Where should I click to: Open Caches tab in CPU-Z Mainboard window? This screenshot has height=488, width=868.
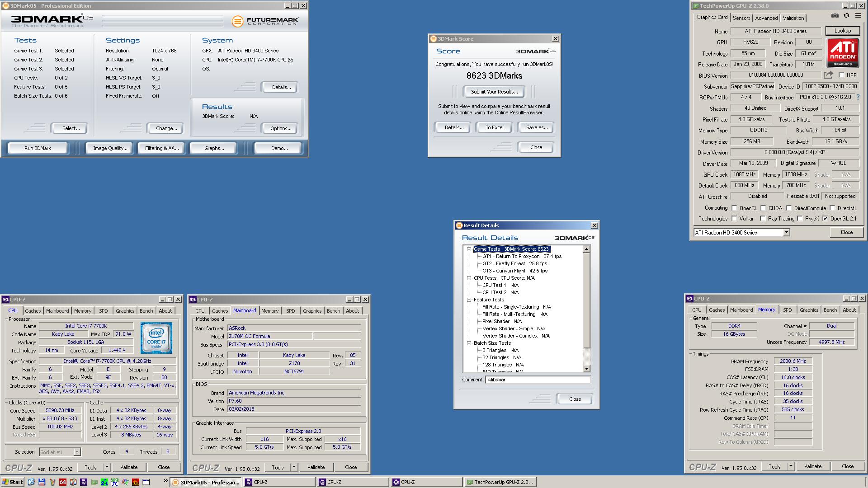[220, 311]
